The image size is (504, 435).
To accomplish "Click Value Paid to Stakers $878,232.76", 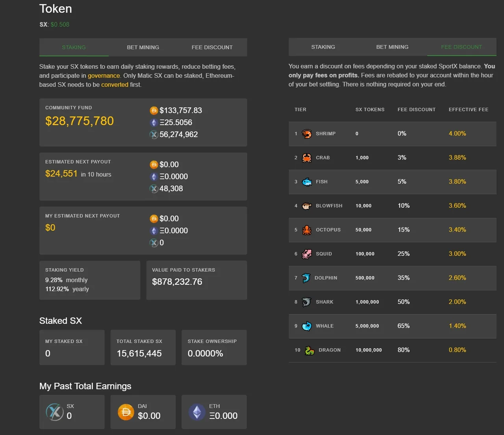I will tap(177, 282).
